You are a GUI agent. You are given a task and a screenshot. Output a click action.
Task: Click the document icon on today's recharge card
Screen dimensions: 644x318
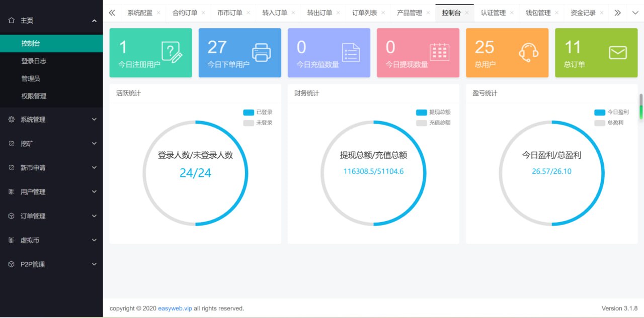351,53
